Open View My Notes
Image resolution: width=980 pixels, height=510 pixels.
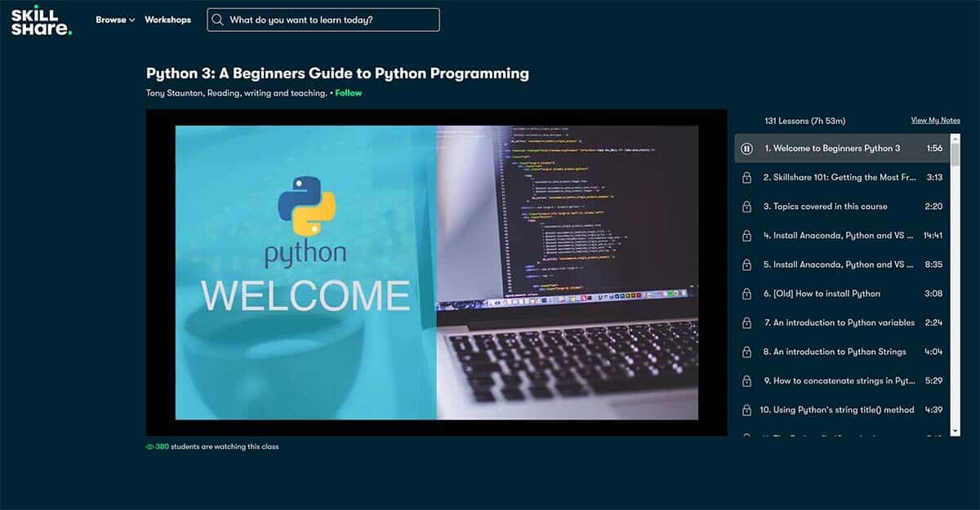point(934,120)
